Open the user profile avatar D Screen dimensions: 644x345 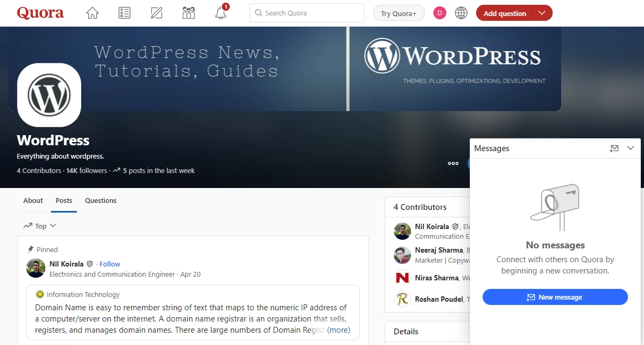click(440, 13)
